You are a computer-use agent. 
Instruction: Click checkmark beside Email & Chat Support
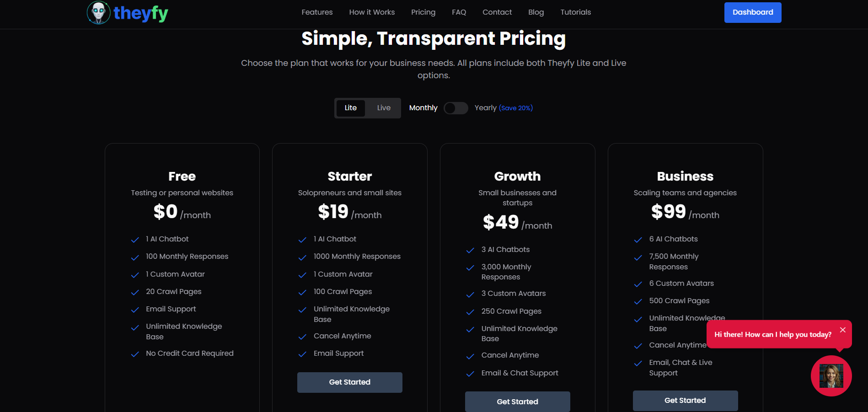click(470, 374)
